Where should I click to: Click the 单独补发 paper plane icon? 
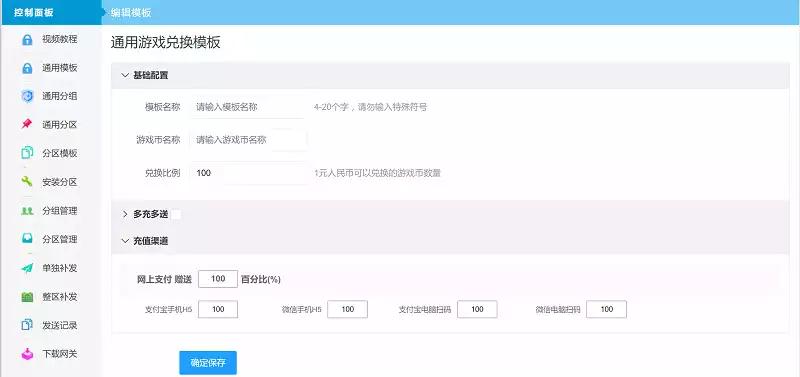[27, 268]
